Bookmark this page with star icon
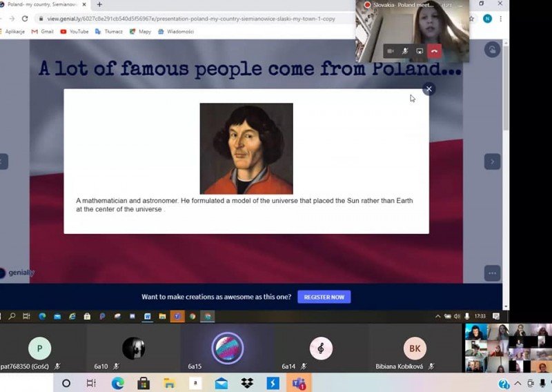 click(x=472, y=19)
